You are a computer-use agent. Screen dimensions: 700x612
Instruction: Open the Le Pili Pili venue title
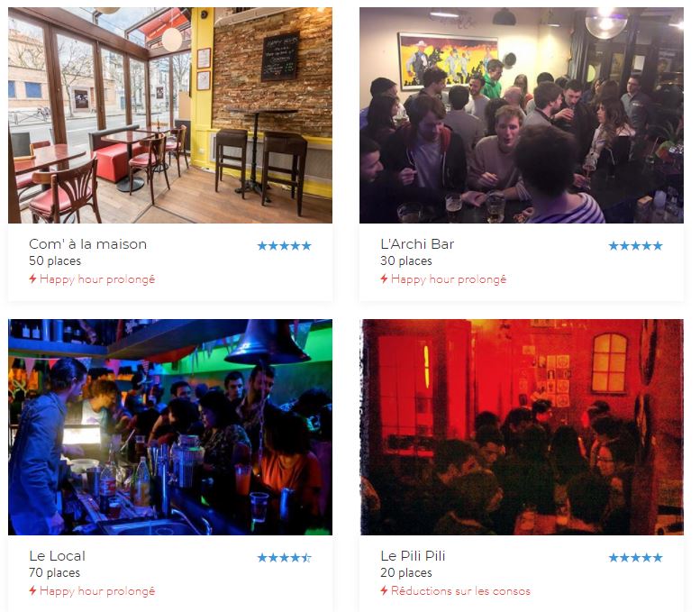(x=413, y=556)
